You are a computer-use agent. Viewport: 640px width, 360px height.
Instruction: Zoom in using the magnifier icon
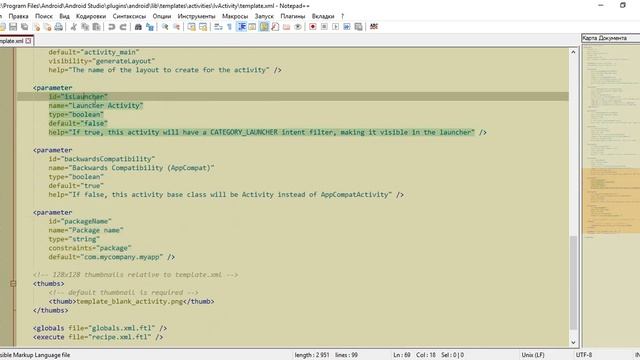[165, 27]
